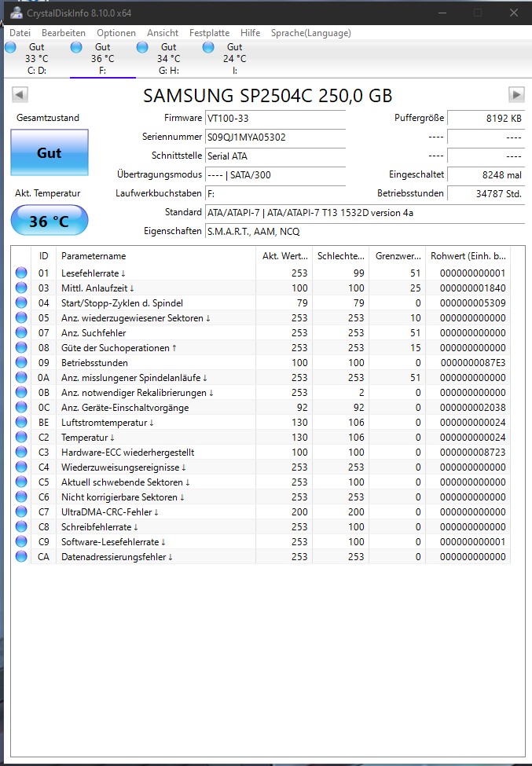This screenshot has width=532, height=766.
Task: Click status orb for Güte der Suchoperationen
Action: [x=21, y=347]
